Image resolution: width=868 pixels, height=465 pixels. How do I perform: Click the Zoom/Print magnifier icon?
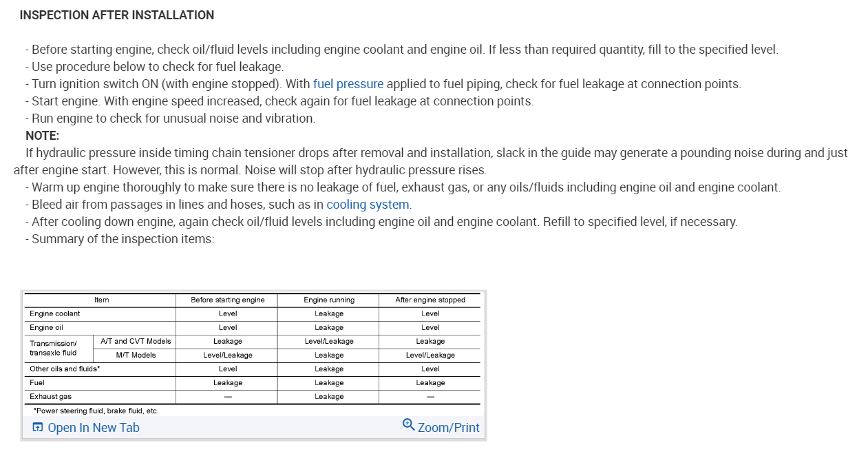pos(408,424)
